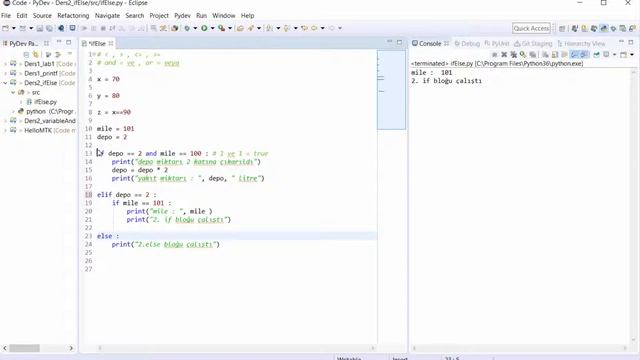This screenshot has width=640, height=360.
Task: Minimize the Console view panel
Action: pos(621,42)
